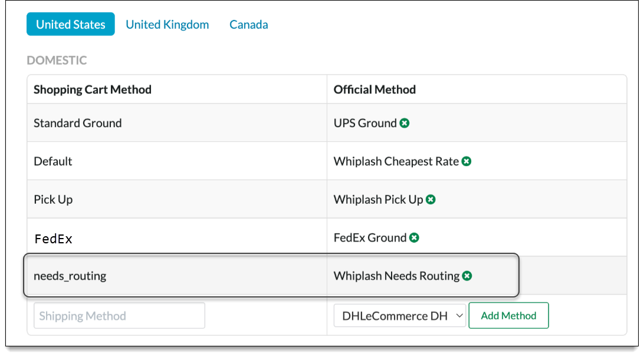Switch to the United Kingdom tab
This screenshot has width=644, height=357.
click(x=167, y=24)
